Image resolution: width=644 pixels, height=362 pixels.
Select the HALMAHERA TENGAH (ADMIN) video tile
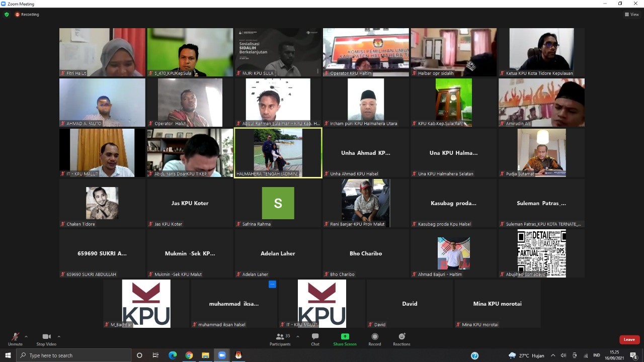(278, 153)
